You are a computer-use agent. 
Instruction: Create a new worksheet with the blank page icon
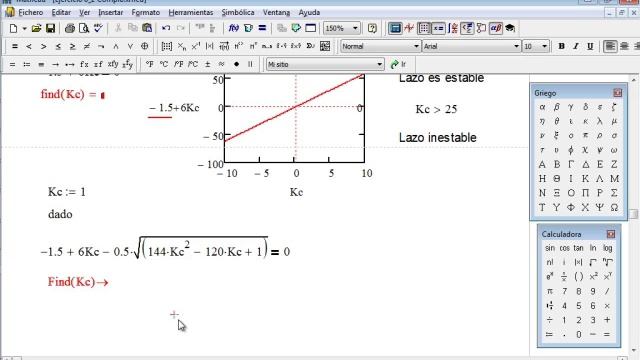(x=13, y=28)
